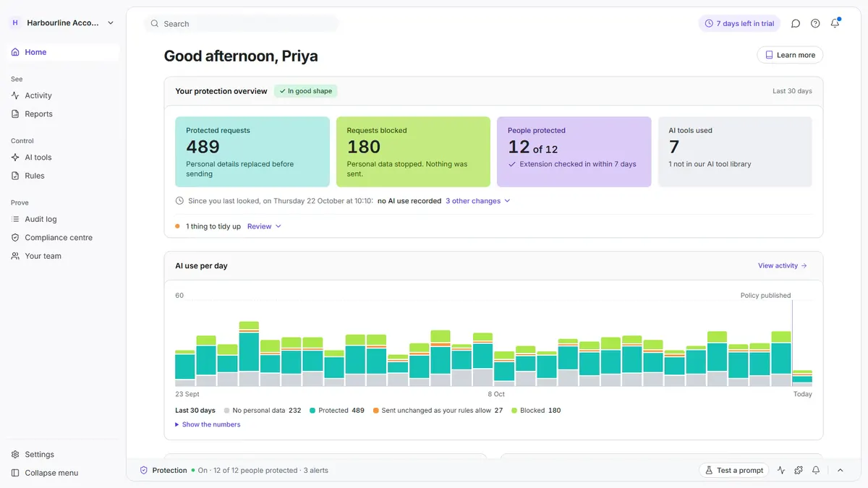Click the '23 Sept' axis label

click(187, 394)
